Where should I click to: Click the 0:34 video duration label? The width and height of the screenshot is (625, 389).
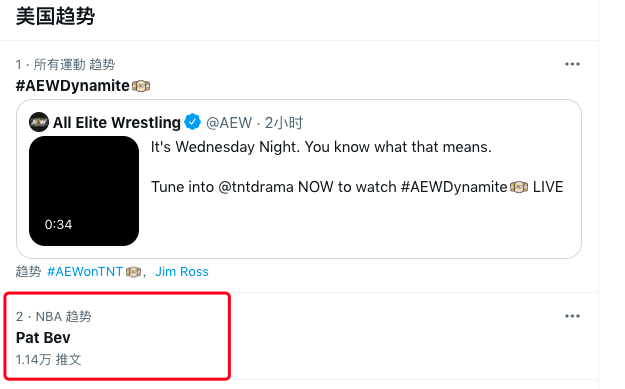coord(58,225)
